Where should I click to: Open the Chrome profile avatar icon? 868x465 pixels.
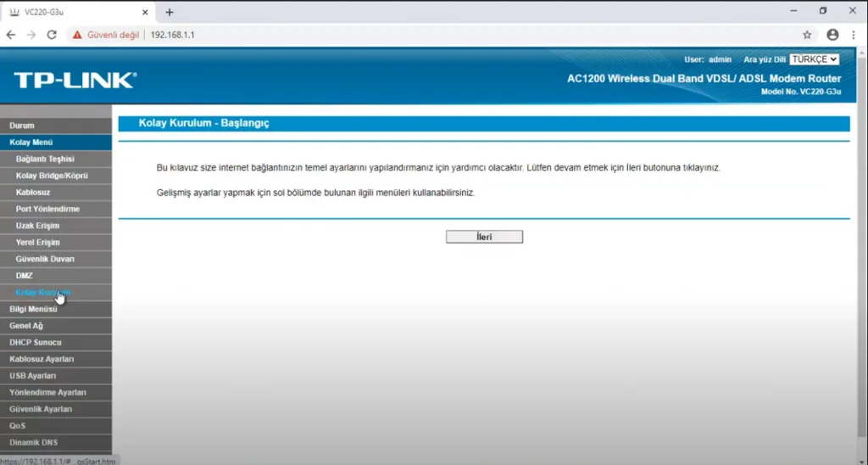click(x=832, y=35)
